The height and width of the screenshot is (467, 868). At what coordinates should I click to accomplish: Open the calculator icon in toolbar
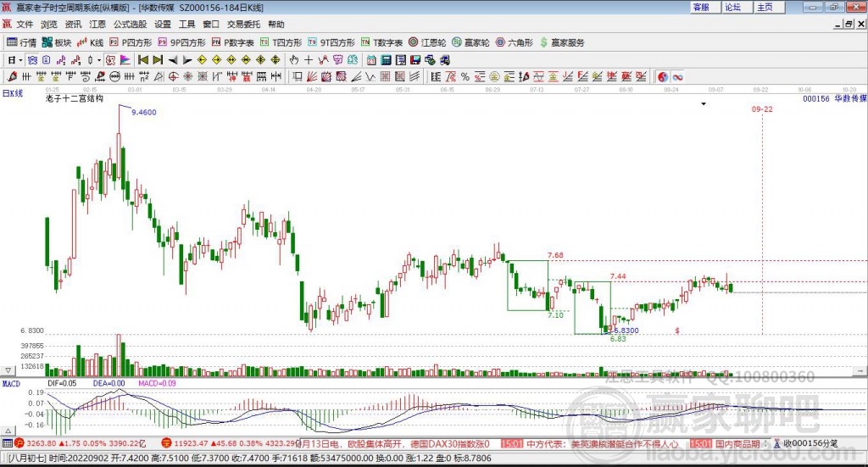tap(386, 60)
